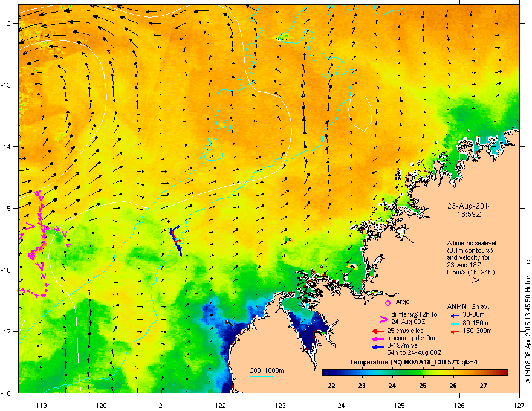Click the time label 18:59Z
Viewport: 532px width, 411px height.
(469, 215)
